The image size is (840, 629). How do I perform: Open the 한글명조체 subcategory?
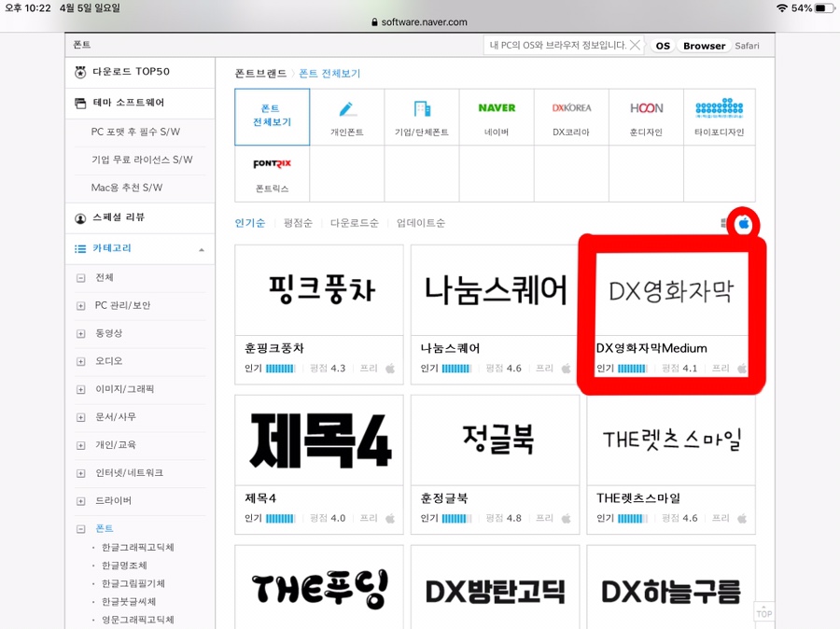pyautogui.click(x=124, y=566)
